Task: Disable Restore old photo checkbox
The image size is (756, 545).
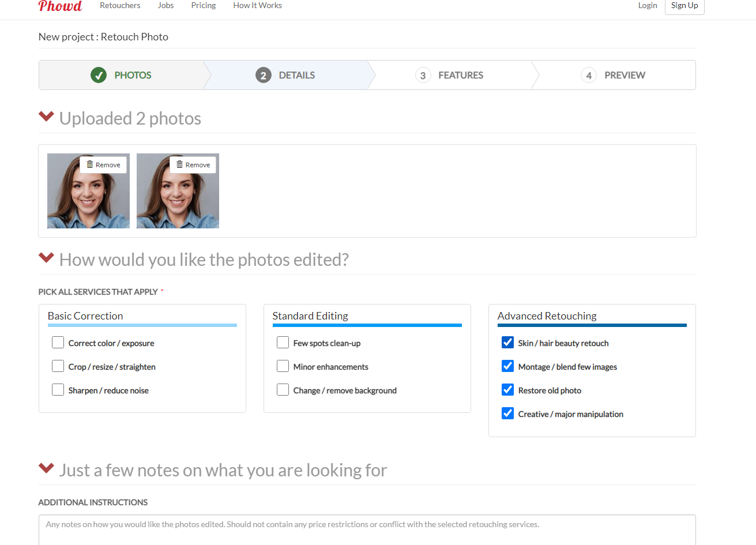Action: [507, 390]
